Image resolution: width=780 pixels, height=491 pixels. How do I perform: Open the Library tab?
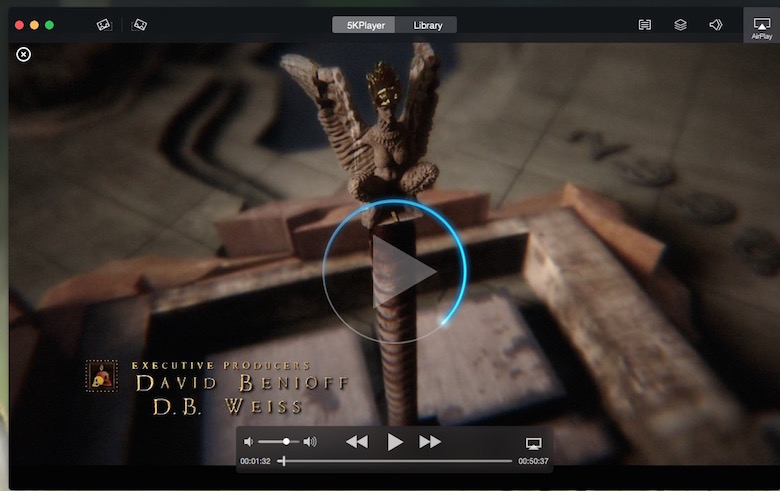coord(427,25)
